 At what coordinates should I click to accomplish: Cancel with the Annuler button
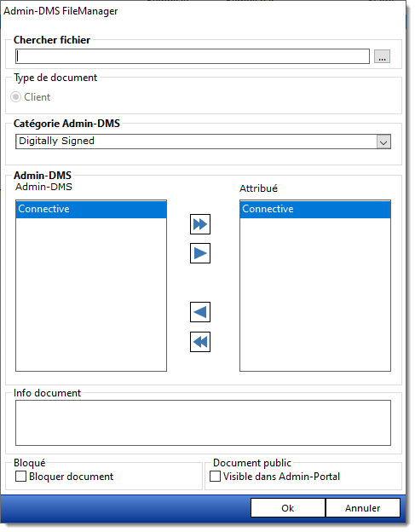click(x=363, y=508)
